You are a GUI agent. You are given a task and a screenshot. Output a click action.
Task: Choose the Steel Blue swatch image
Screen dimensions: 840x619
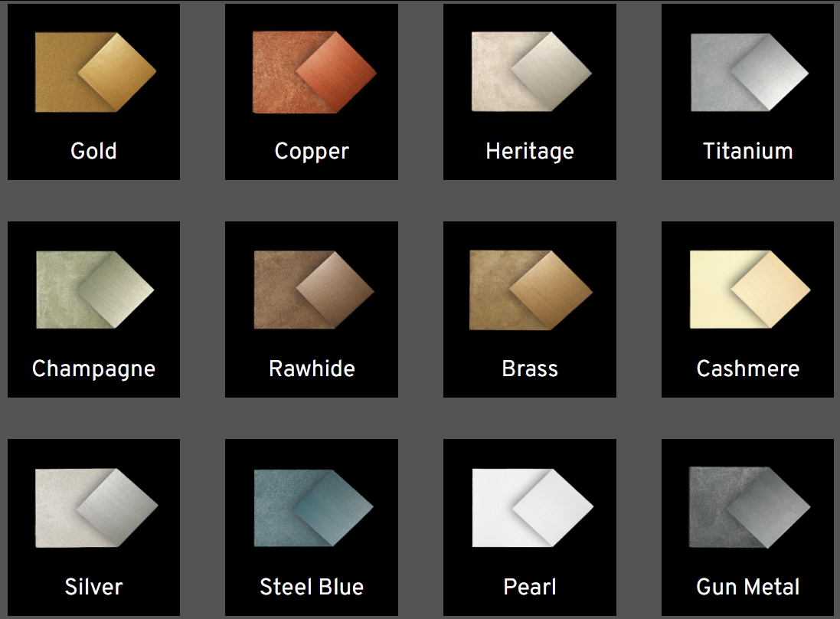(x=312, y=507)
